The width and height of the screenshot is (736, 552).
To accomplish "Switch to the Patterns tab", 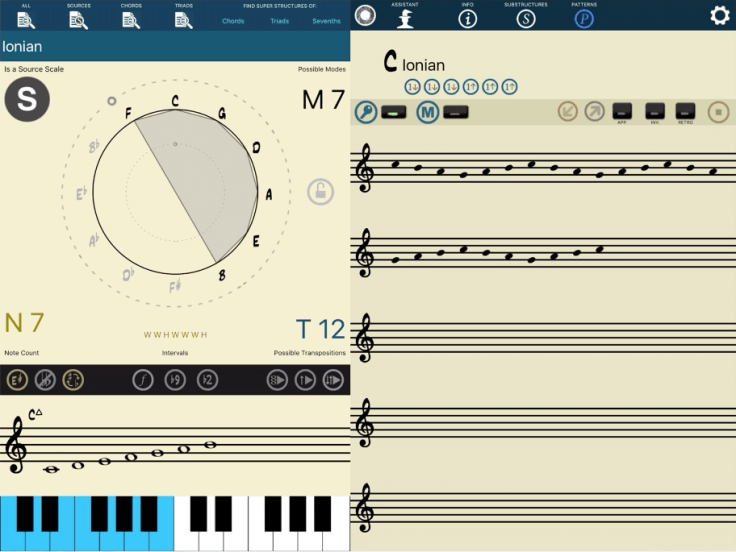I will [584, 17].
